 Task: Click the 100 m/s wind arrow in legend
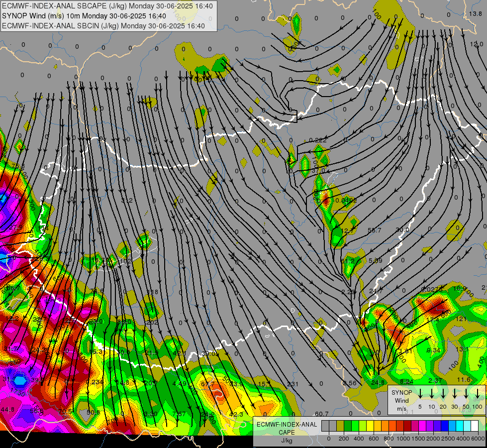[x=478, y=393]
